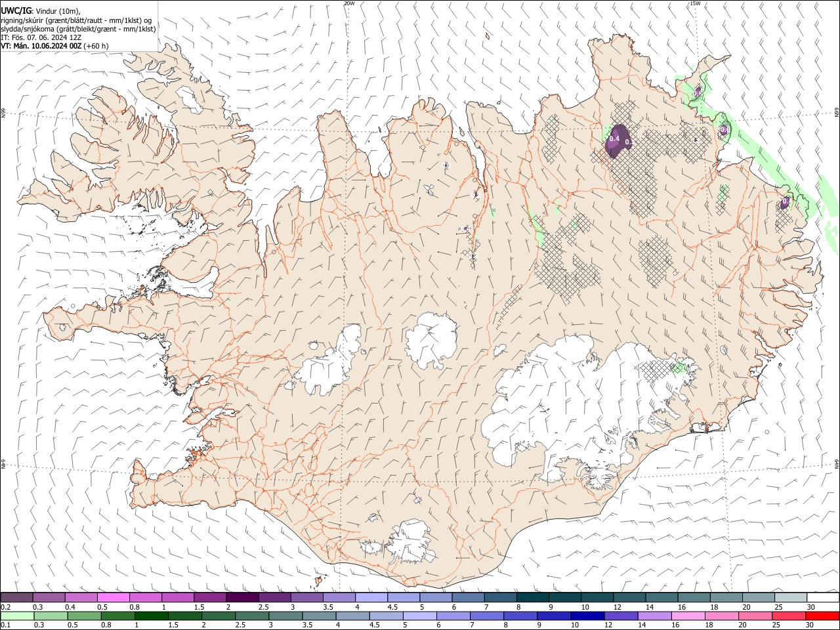Pick the upper-row swatch starting at 1.5
The width and height of the screenshot is (840, 630).
[x=210, y=597]
